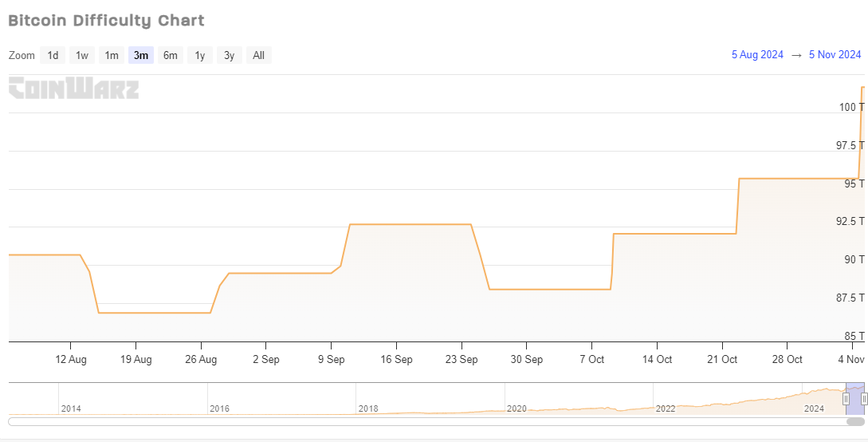Screen dimensions: 868x442
Task: Show All difficulty history
Action: click(259, 55)
